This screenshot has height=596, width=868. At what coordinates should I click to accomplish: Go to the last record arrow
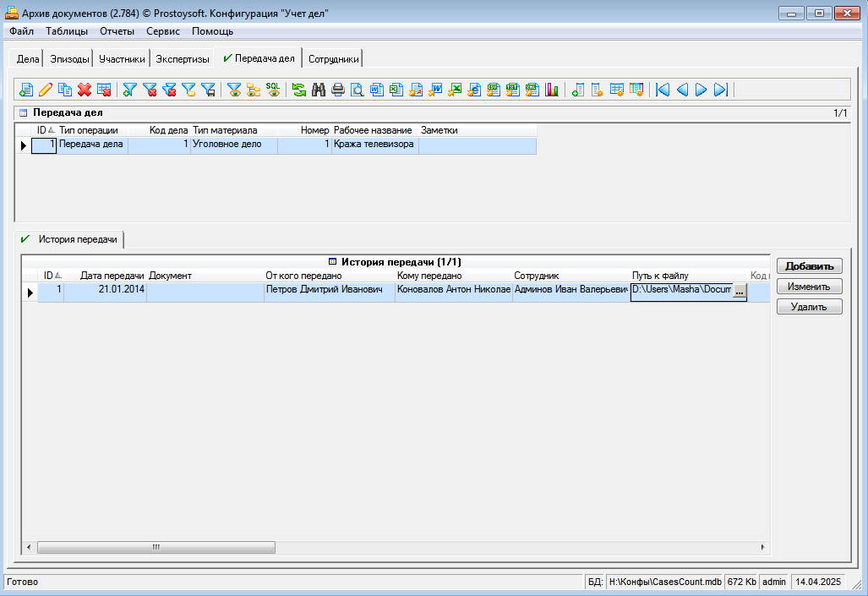pyautogui.click(x=721, y=90)
